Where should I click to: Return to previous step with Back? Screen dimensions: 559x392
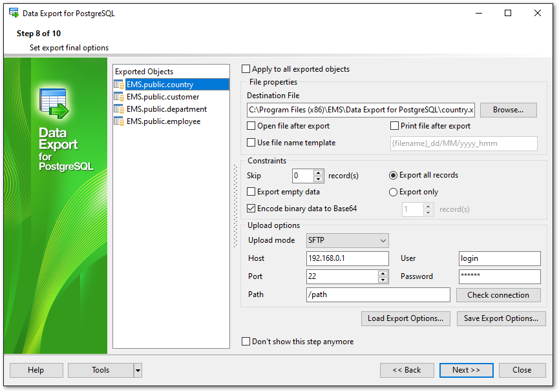point(406,370)
